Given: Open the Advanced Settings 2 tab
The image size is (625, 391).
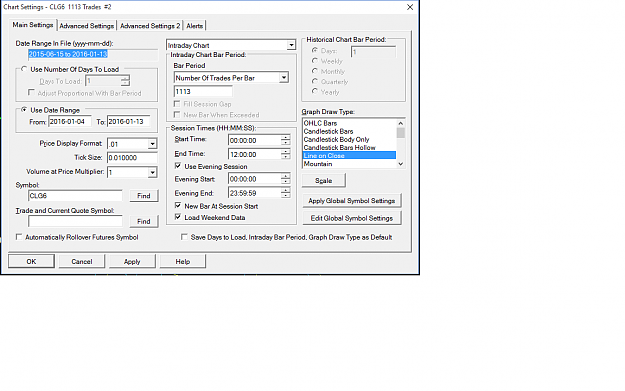Looking at the screenshot, I should tap(149, 26).
